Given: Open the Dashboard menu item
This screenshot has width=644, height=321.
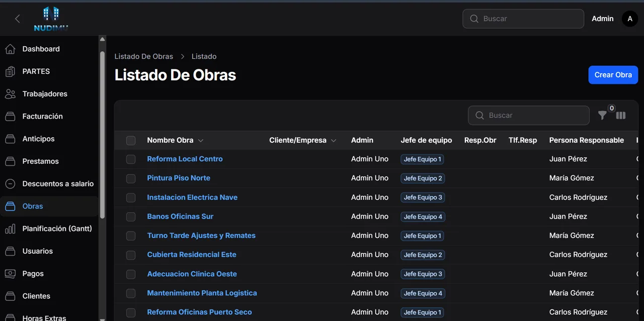Looking at the screenshot, I should coord(49,49).
